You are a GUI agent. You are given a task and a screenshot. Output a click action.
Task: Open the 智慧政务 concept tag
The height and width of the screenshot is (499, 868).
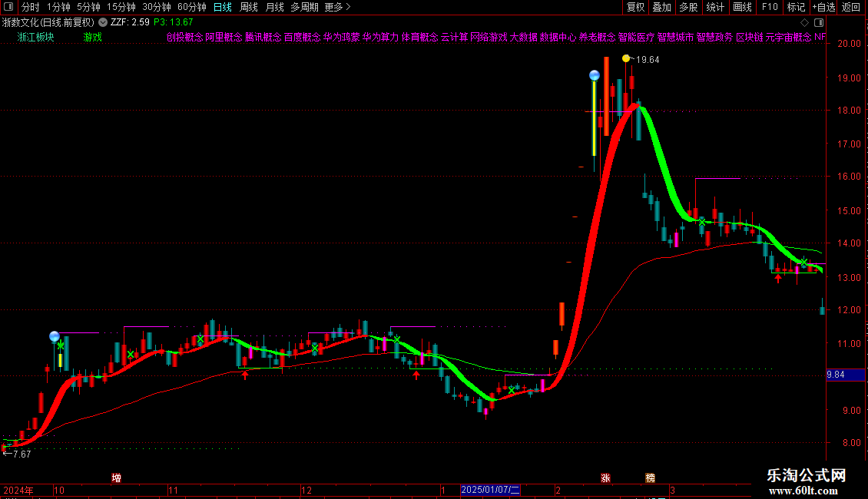coord(714,37)
